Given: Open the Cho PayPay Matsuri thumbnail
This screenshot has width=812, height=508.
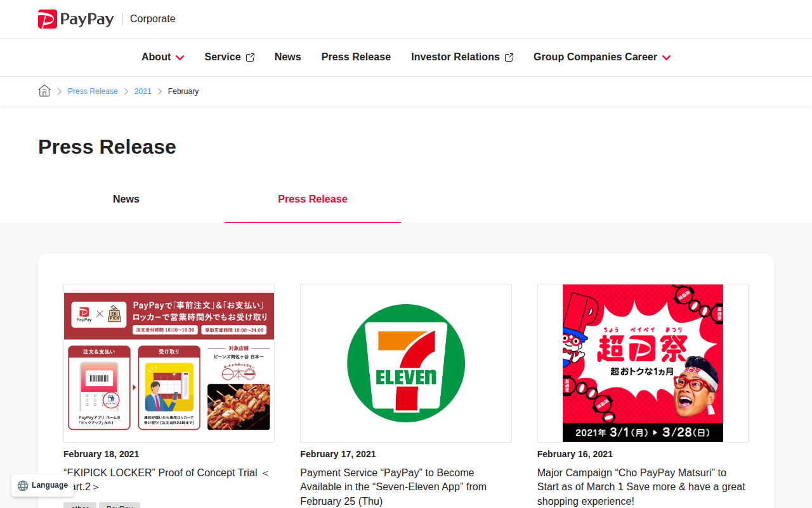Looking at the screenshot, I should (x=643, y=363).
